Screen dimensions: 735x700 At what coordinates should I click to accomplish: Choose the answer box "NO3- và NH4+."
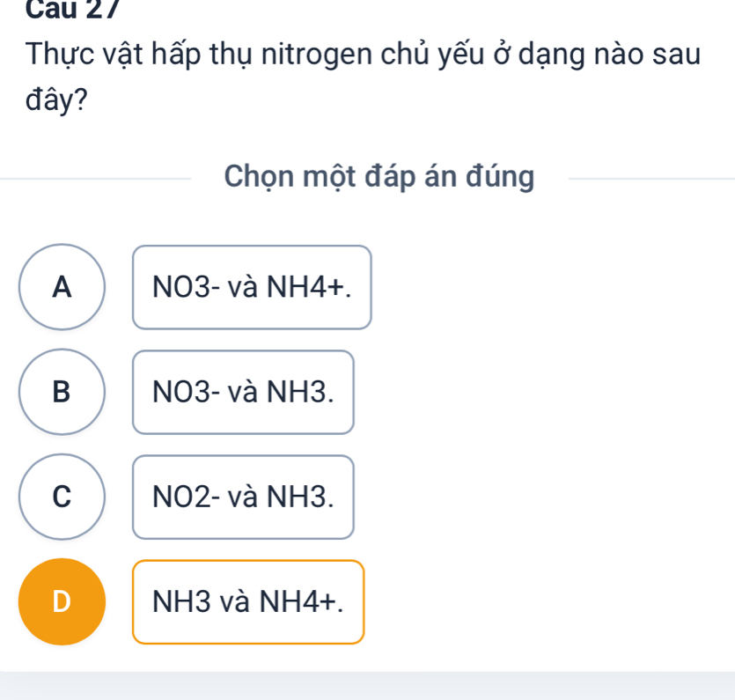click(252, 287)
